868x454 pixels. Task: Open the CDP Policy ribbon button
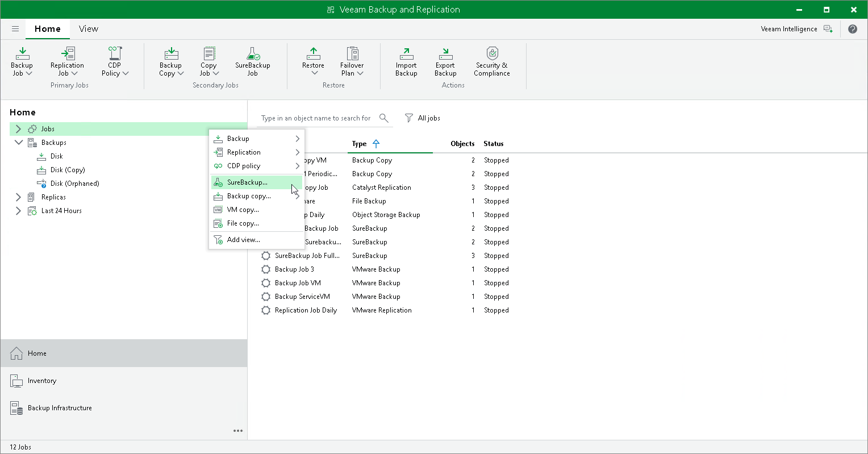115,61
